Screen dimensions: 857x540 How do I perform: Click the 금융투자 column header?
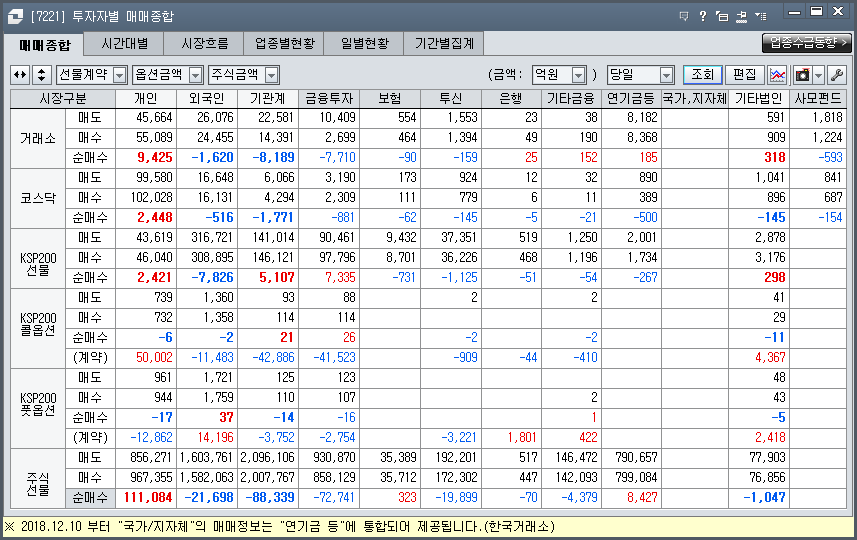[x=329, y=98]
